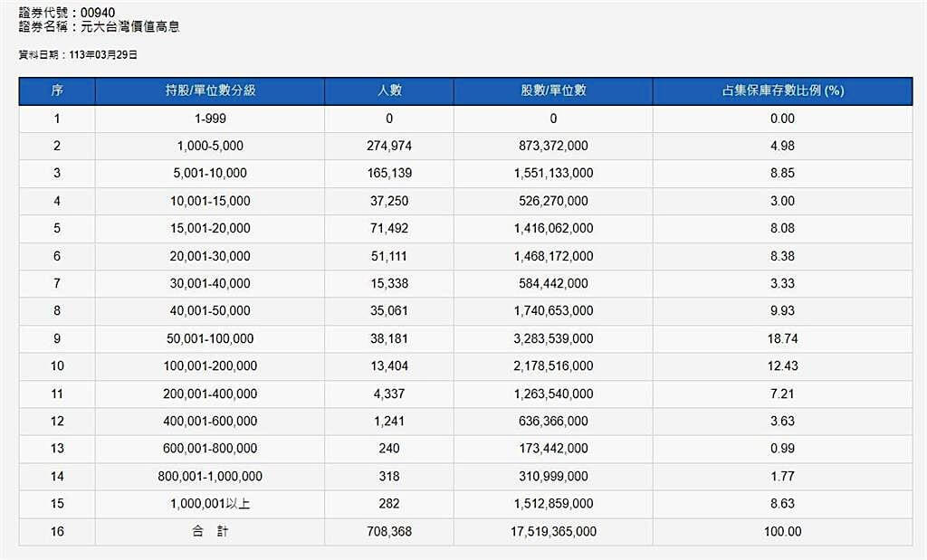Click the 合計 total row label

pyautogui.click(x=210, y=532)
